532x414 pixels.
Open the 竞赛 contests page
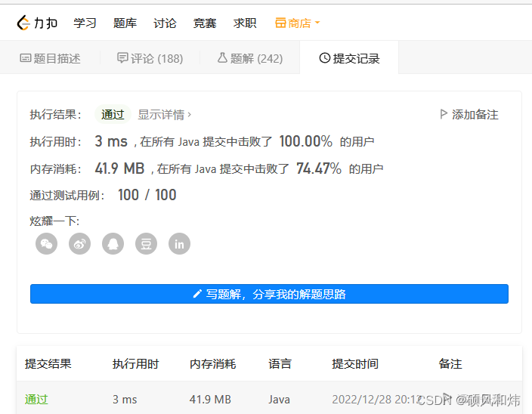pyautogui.click(x=205, y=23)
